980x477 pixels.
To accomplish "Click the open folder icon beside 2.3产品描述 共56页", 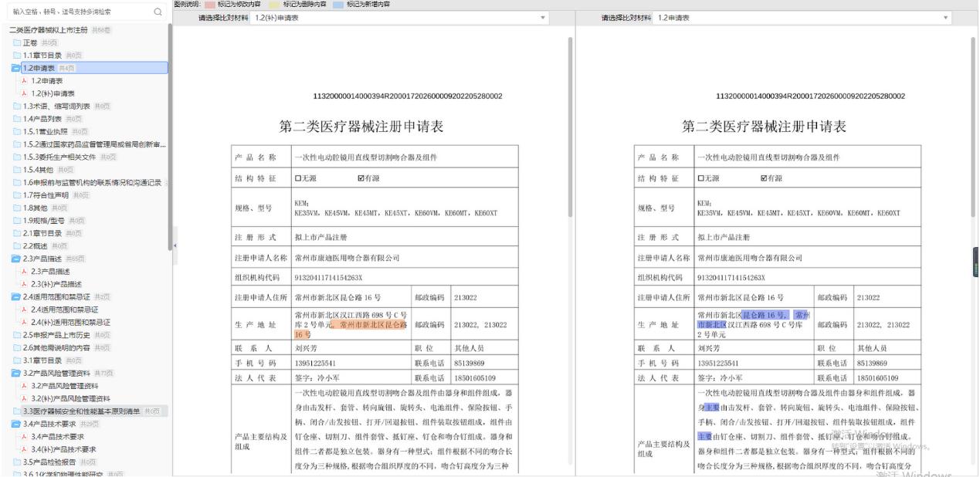I will (x=17, y=259).
